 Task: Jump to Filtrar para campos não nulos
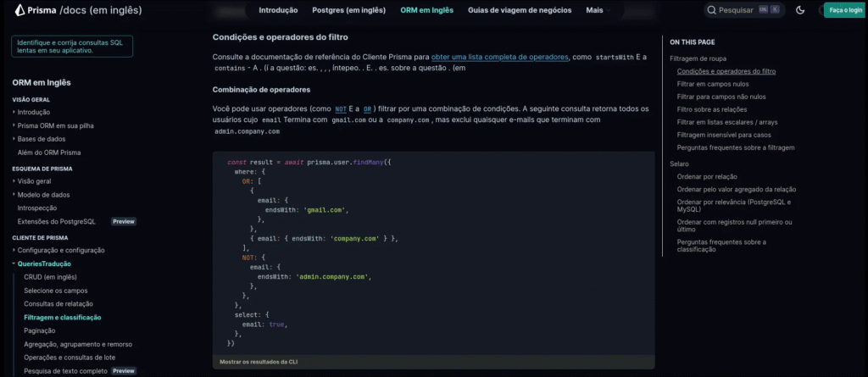pyautogui.click(x=721, y=97)
